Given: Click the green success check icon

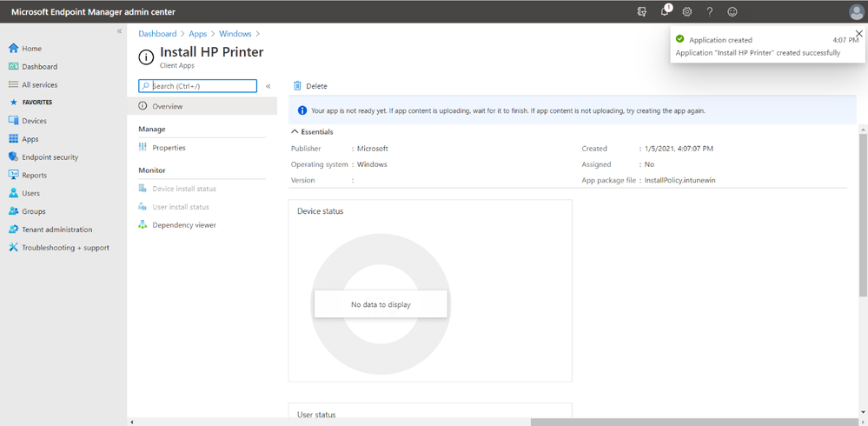Looking at the screenshot, I should (x=679, y=39).
